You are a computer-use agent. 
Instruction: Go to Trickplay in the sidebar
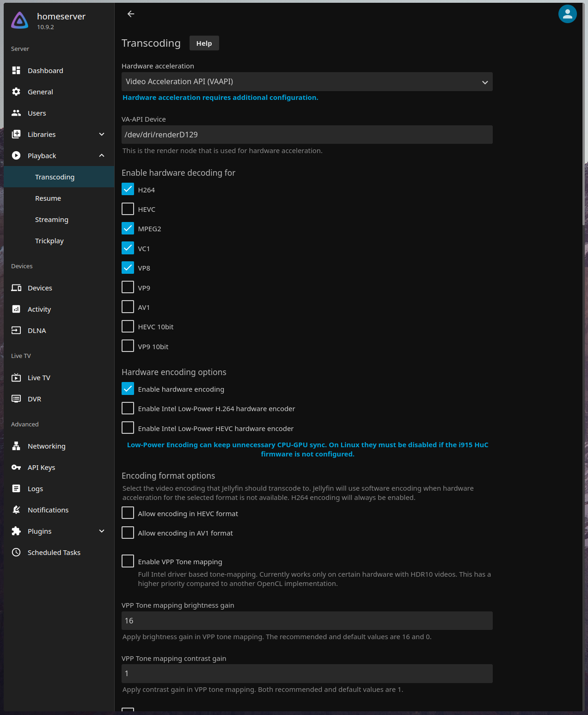49,241
